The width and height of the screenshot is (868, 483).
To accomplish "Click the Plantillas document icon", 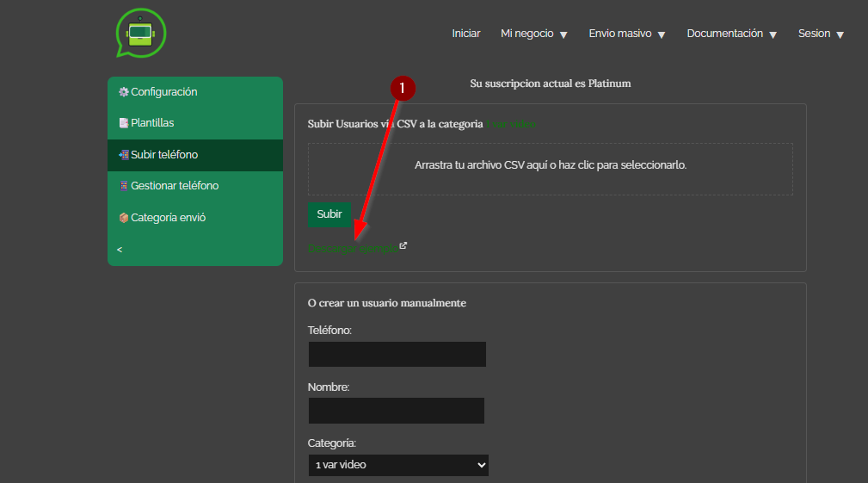I will (x=123, y=123).
